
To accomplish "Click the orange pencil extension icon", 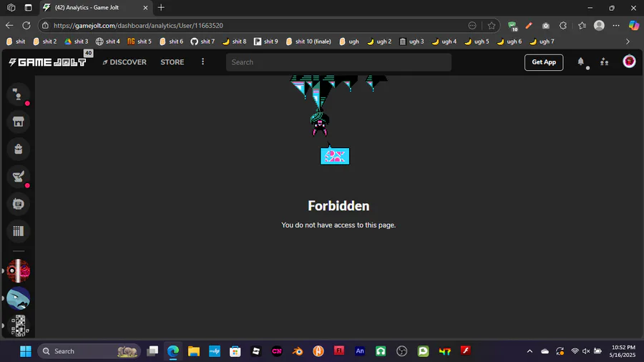I will [529, 26].
